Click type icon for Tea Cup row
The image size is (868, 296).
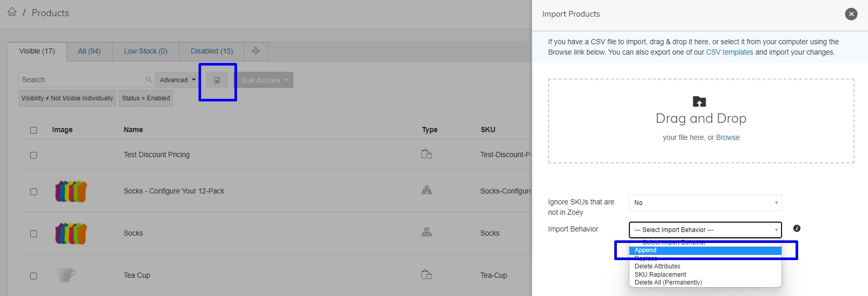tap(427, 275)
